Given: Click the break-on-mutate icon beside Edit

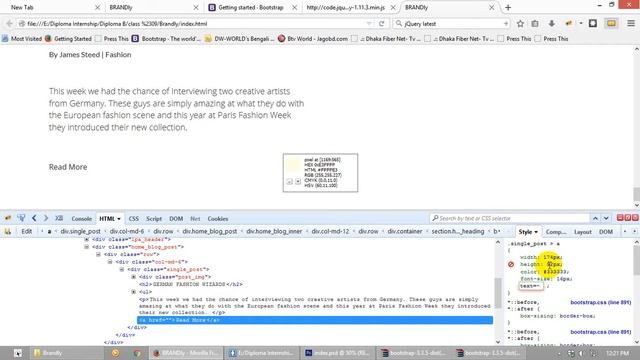Looking at the screenshot, I should click(8, 231).
